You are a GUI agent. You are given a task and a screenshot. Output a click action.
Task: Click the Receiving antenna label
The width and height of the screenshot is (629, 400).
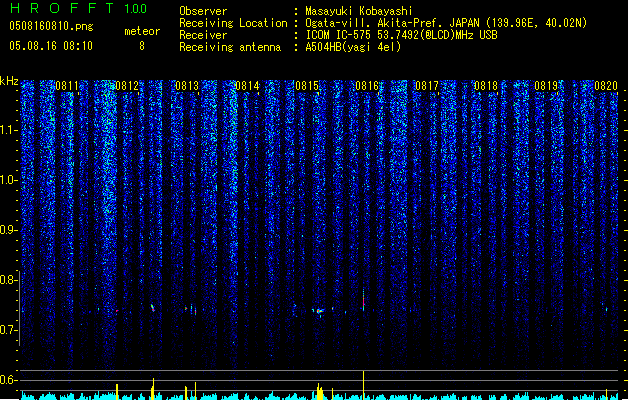(x=230, y=47)
